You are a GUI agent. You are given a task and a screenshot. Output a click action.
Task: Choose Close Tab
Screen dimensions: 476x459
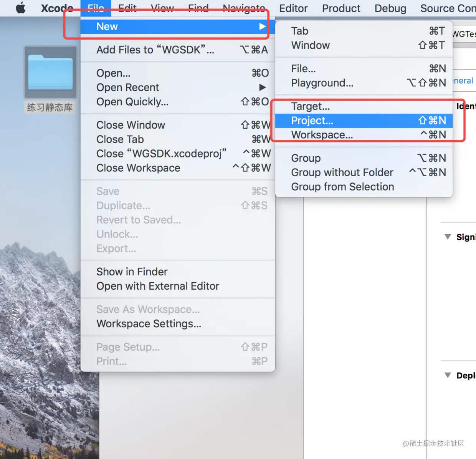coord(178,139)
